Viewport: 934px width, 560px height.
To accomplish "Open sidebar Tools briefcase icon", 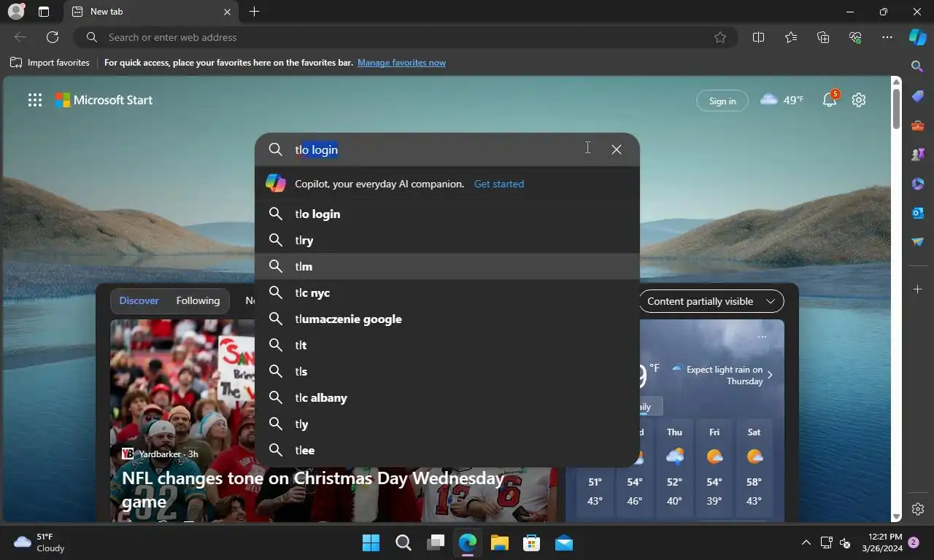I will click(x=918, y=125).
